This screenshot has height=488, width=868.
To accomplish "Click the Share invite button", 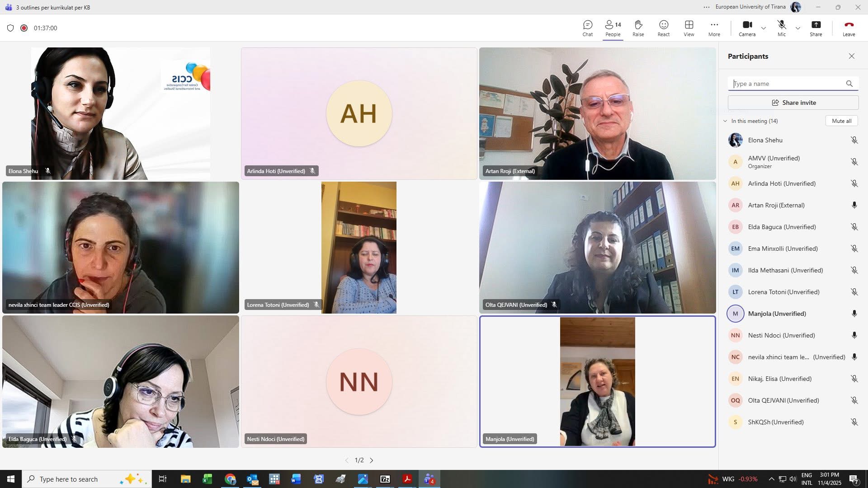I will pos(793,103).
